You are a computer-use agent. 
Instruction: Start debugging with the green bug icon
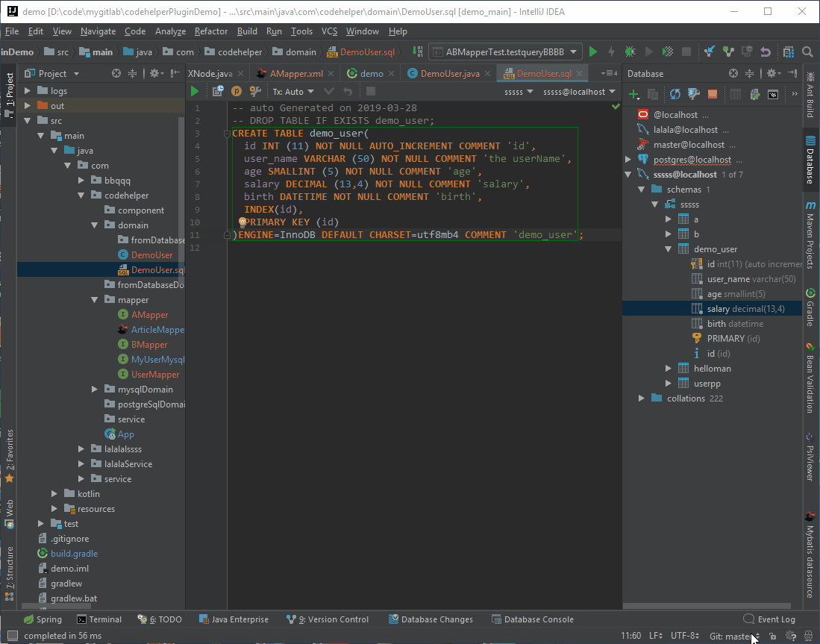(x=630, y=51)
